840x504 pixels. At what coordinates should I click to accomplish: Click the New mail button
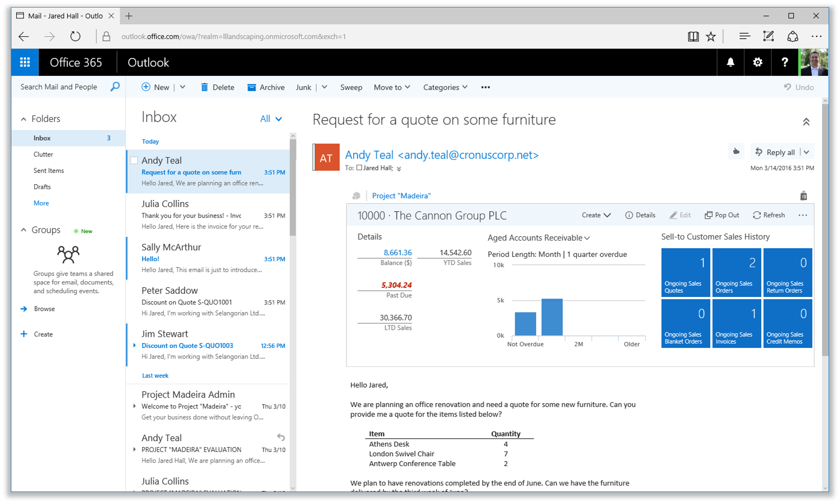click(156, 87)
